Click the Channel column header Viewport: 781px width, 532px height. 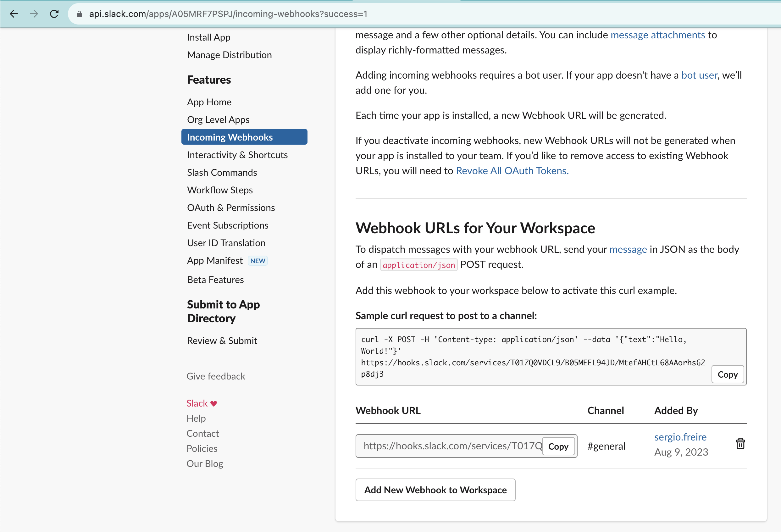click(606, 411)
